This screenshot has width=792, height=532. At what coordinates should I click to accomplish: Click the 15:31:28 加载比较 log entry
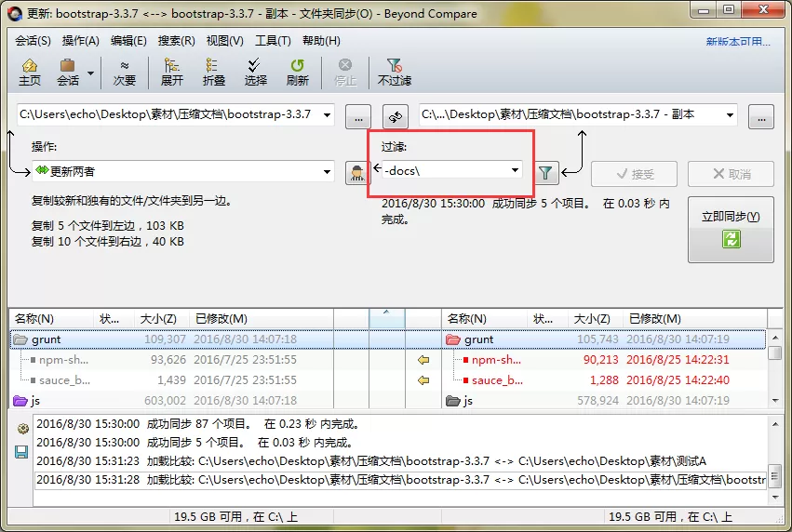coord(400,480)
